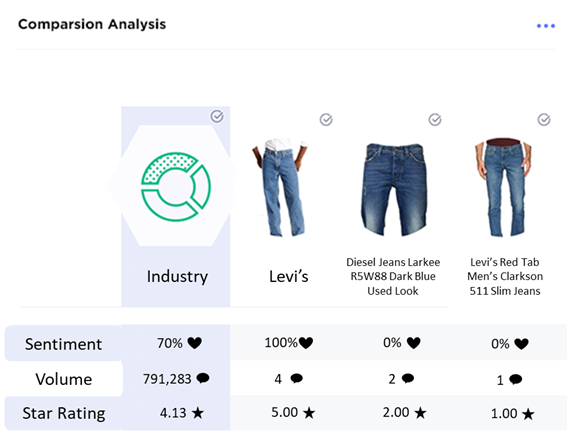Select the 4.13 industry star rating

tap(173, 413)
